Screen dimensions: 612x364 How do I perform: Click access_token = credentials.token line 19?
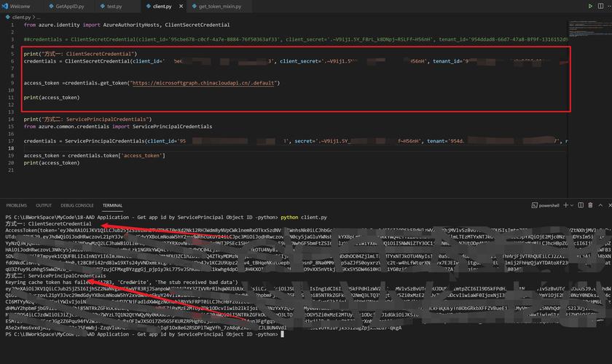click(95, 156)
